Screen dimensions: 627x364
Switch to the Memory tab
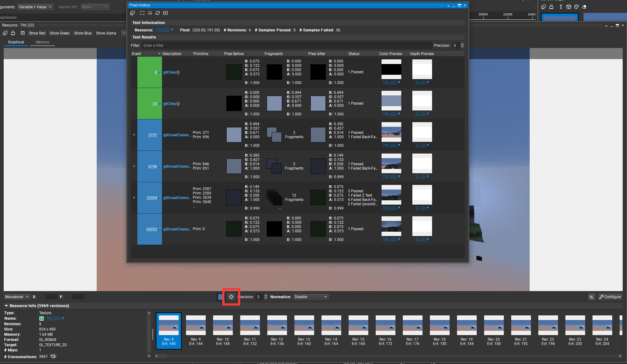[42, 42]
